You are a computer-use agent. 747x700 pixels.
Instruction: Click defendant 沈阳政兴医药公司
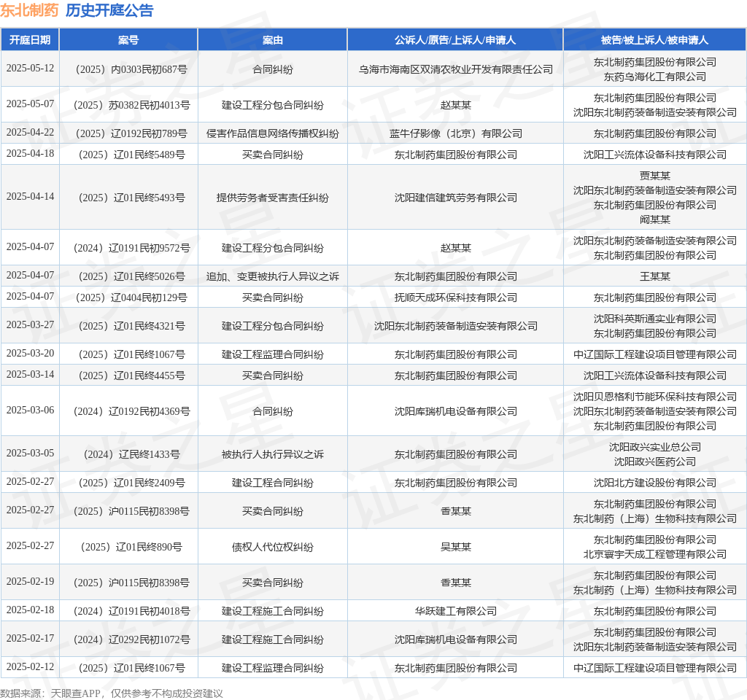click(654, 462)
